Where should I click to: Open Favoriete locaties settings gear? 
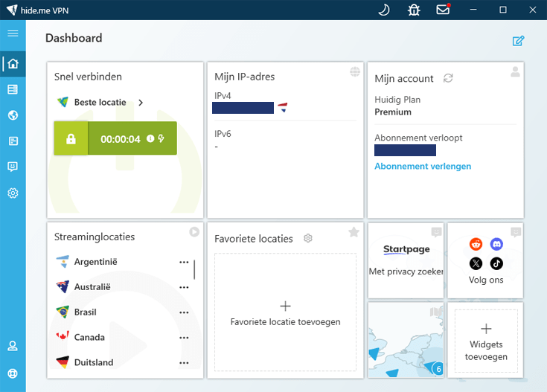coord(308,238)
